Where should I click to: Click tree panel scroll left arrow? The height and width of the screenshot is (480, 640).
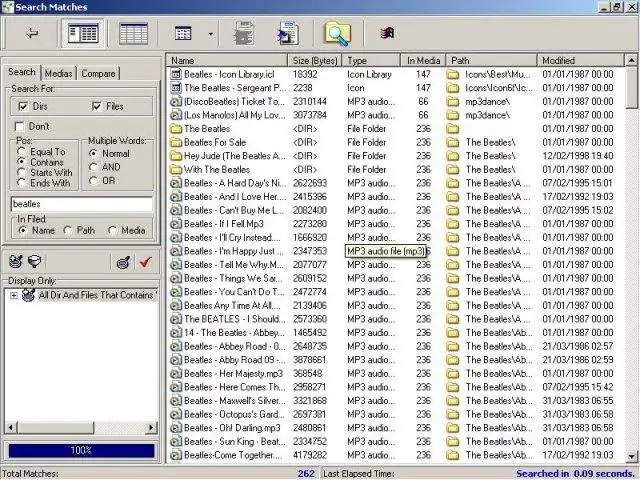[x=11, y=428]
